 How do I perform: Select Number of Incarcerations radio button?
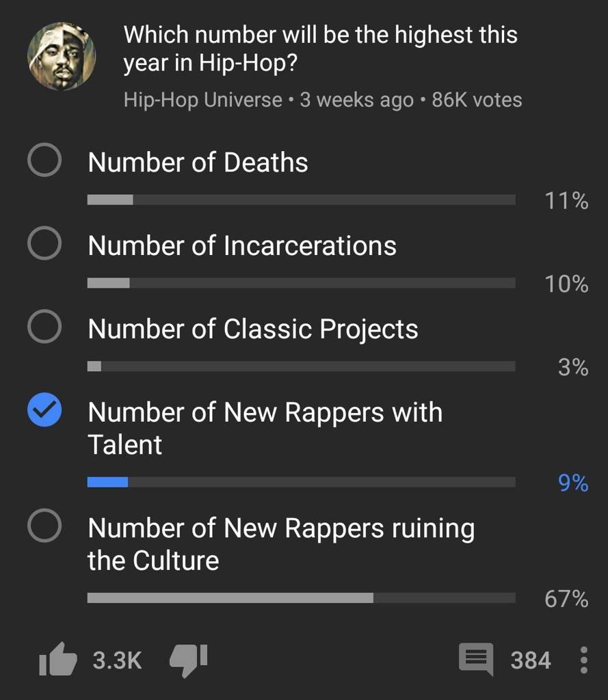coord(44,243)
